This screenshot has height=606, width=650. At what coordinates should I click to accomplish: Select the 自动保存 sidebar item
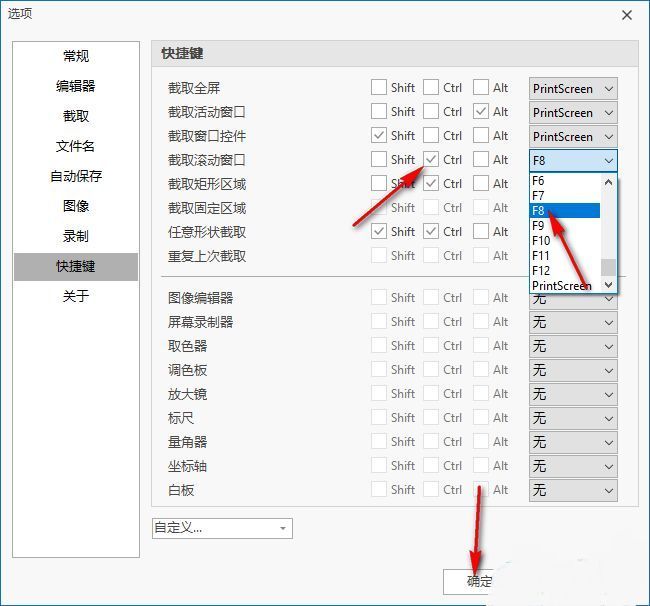(76, 176)
